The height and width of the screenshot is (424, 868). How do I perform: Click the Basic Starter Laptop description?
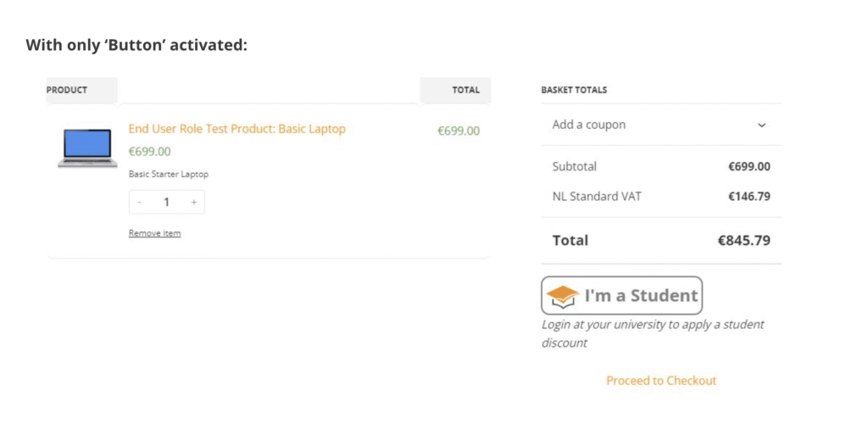168,174
